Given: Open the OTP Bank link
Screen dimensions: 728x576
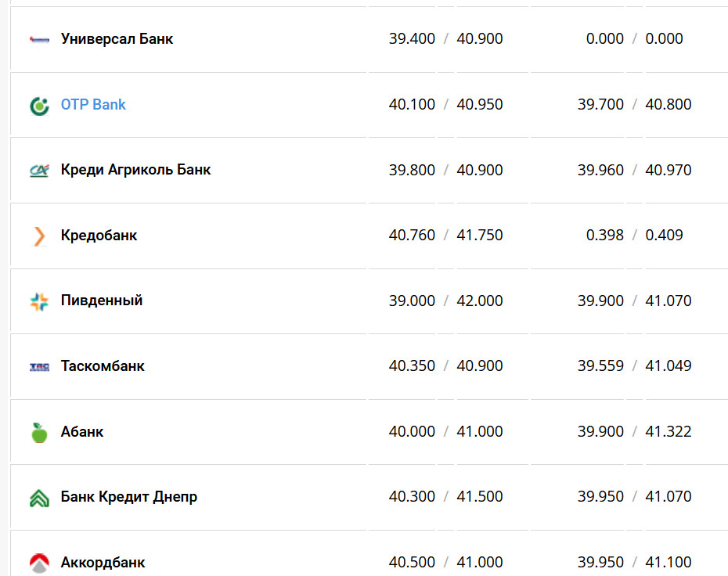Looking at the screenshot, I should click(x=93, y=105).
